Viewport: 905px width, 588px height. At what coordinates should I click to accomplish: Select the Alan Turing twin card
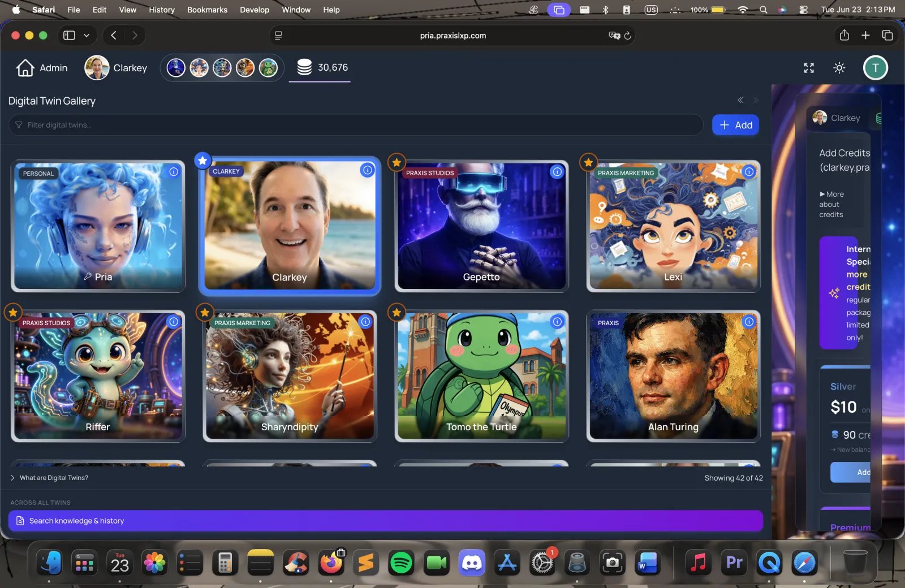click(673, 376)
